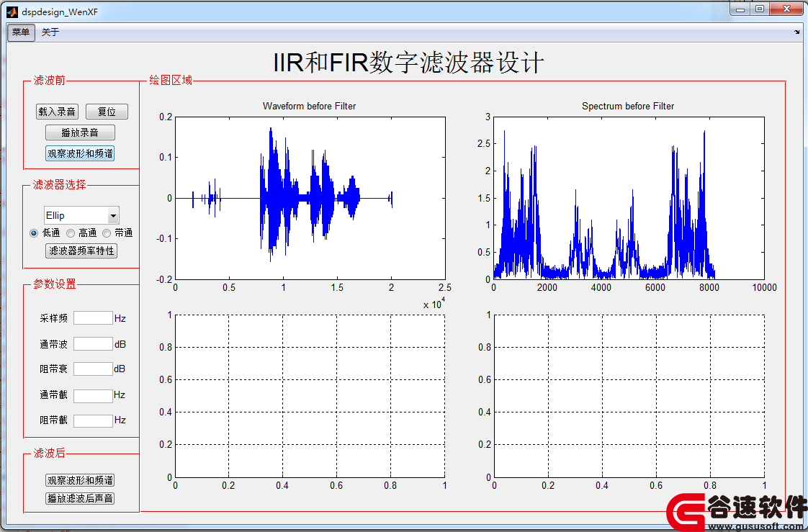Click the 通带截 input field

click(94, 395)
